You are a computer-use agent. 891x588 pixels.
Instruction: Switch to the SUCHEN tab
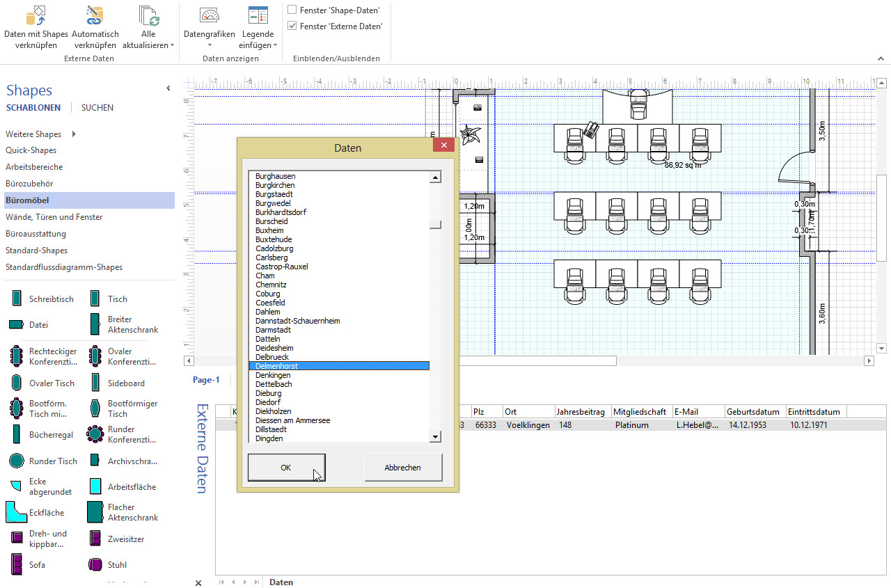(97, 108)
